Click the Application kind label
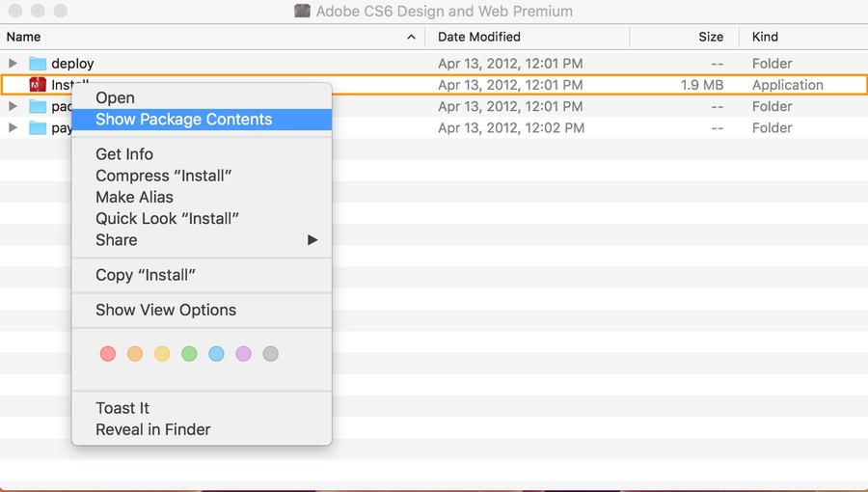 pyautogui.click(x=788, y=85)
